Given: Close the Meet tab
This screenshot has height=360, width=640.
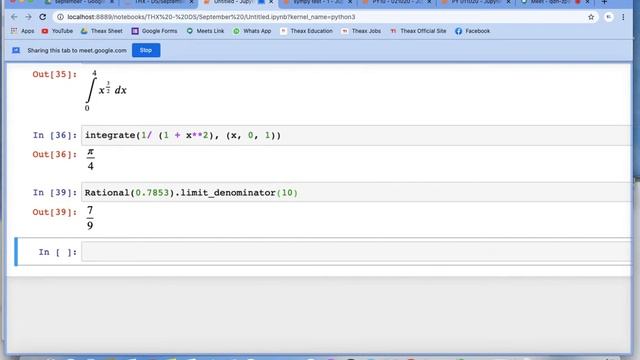Looking at the screenshot, I should point(587,2).
